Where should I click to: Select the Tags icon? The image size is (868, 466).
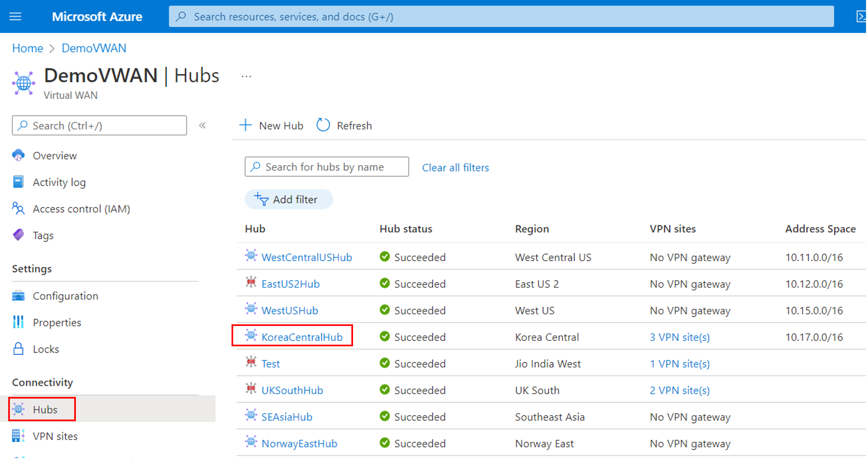pyautogui.click(x=18, y=235)
